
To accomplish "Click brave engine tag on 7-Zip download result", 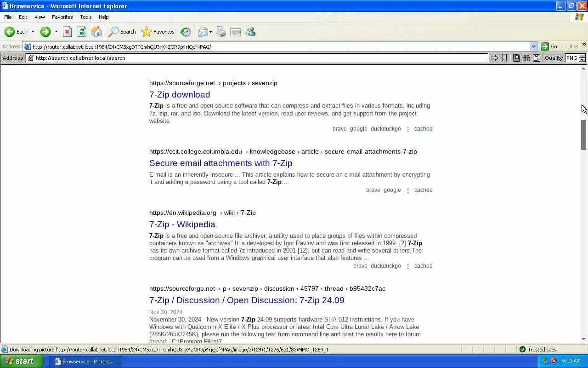I will pos(339,129).
